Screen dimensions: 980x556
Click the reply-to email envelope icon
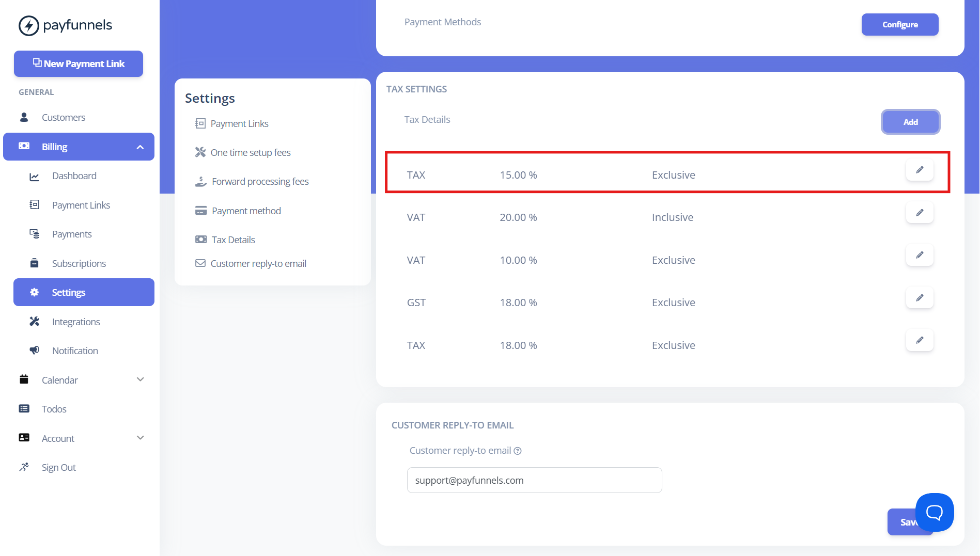click(x=200, y=263)
